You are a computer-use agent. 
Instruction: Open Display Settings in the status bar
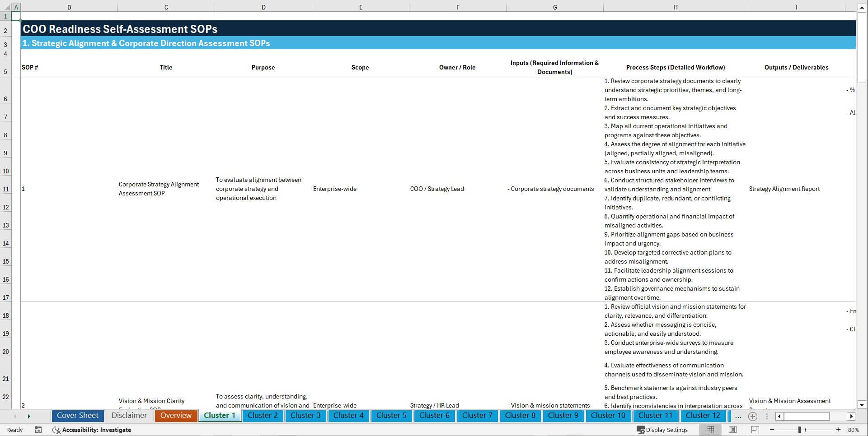click(663, 430)
